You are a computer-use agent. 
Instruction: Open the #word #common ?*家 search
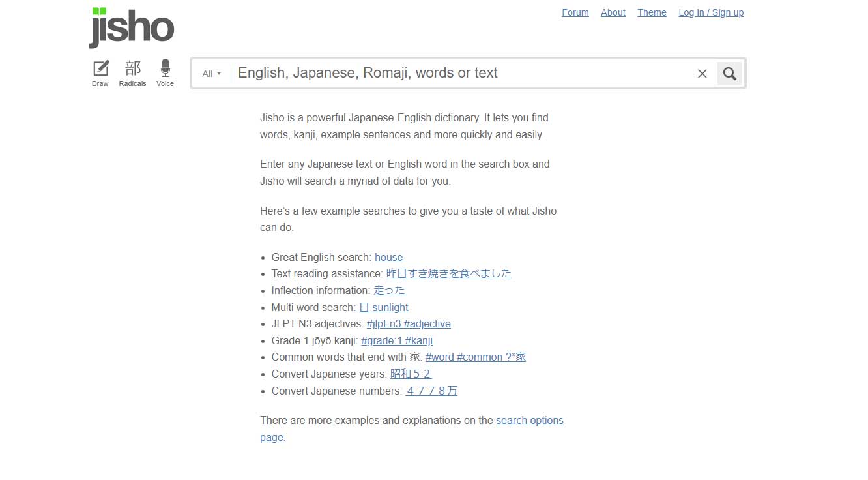point(476,357)
